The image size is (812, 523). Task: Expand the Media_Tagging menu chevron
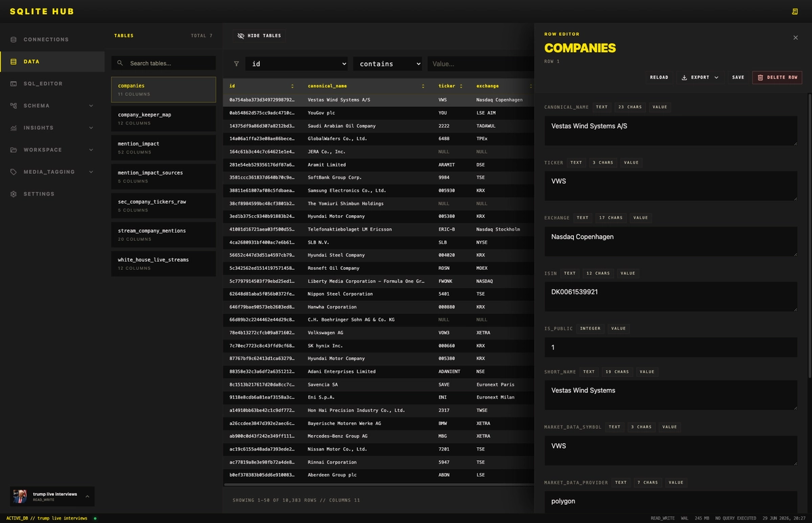coord(91,172)
